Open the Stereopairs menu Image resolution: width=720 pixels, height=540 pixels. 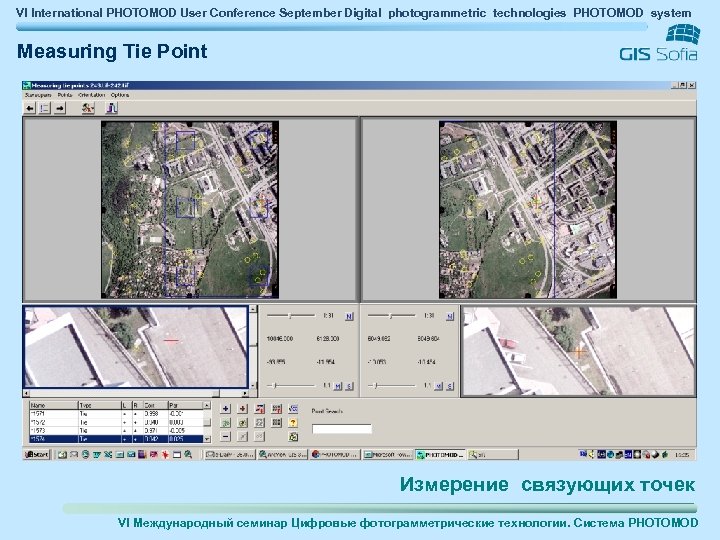[38, 95]
